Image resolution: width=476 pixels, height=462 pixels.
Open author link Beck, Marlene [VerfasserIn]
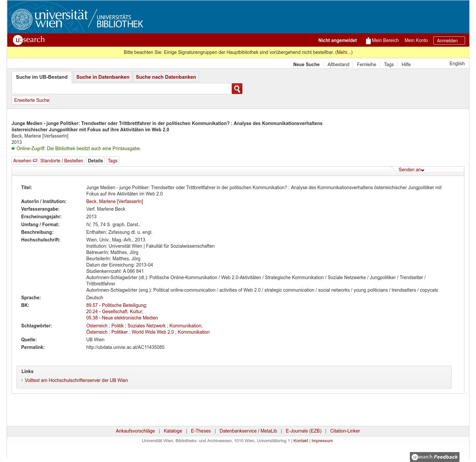(x=115, y=201)
